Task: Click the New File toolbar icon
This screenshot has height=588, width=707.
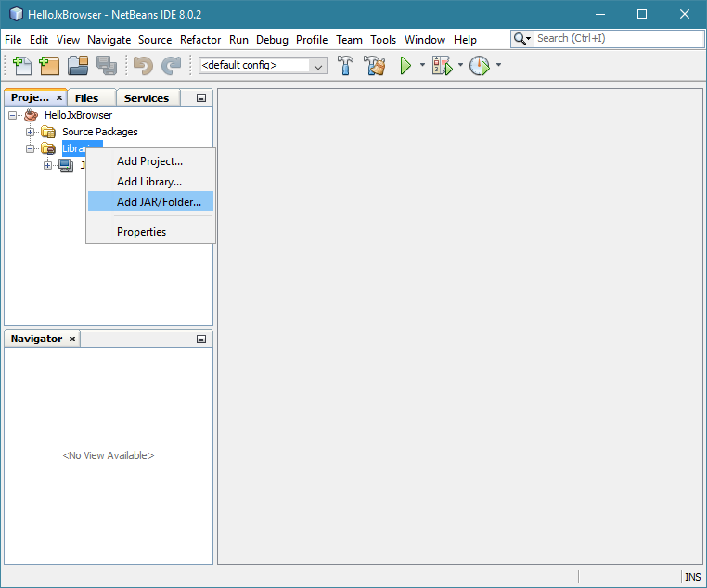Action: [x=21, y=65]
